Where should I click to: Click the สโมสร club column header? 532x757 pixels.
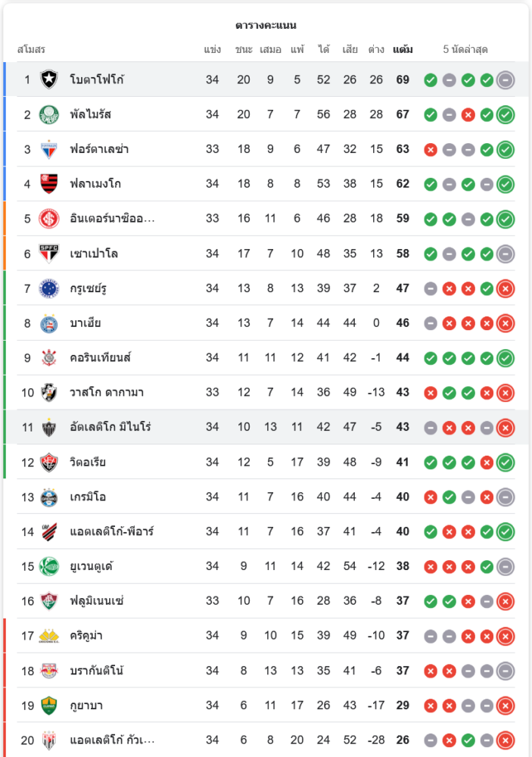pos(32,50)
